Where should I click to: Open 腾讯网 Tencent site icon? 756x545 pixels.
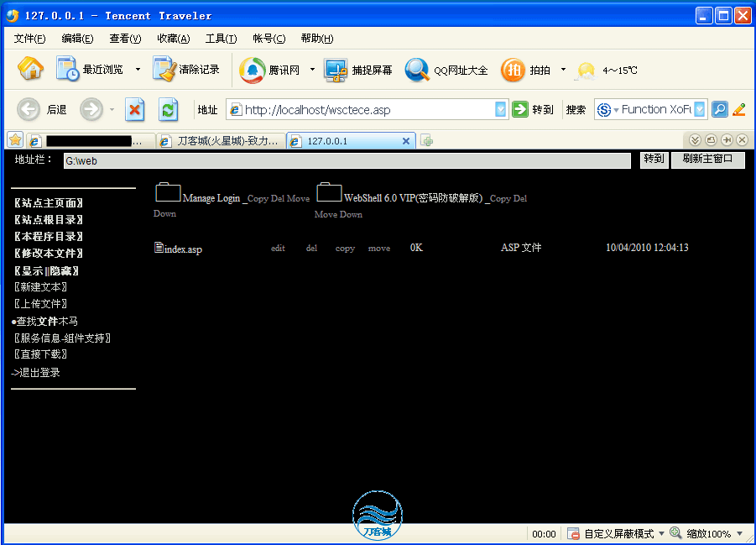253,70
